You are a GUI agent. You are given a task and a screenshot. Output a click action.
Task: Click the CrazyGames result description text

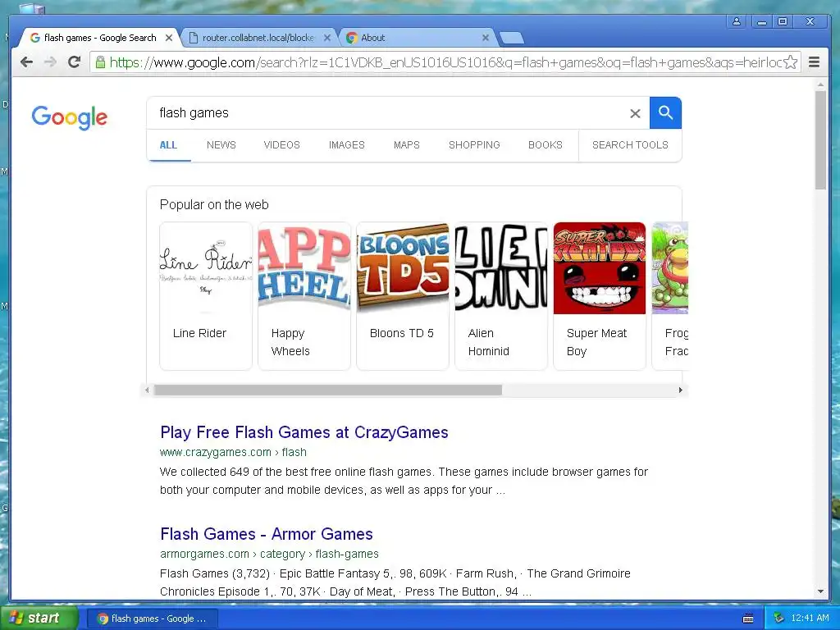point(404,481)
